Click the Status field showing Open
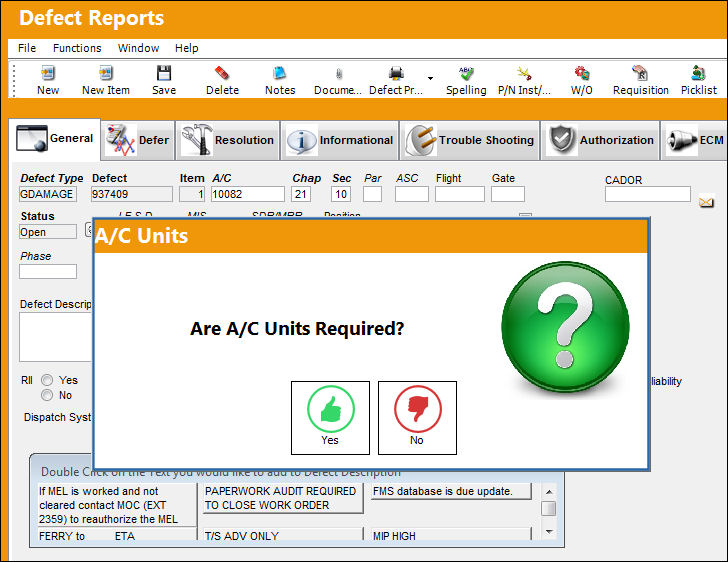The height and width of the screenshot is (562, 728). pos(48,232)
